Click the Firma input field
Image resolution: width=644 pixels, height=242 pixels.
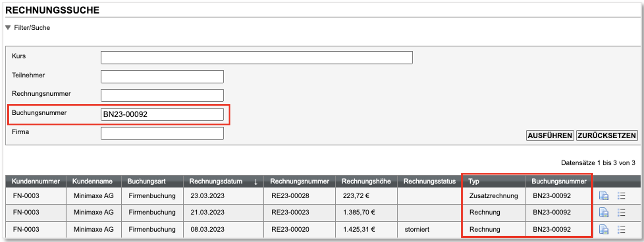162,133
